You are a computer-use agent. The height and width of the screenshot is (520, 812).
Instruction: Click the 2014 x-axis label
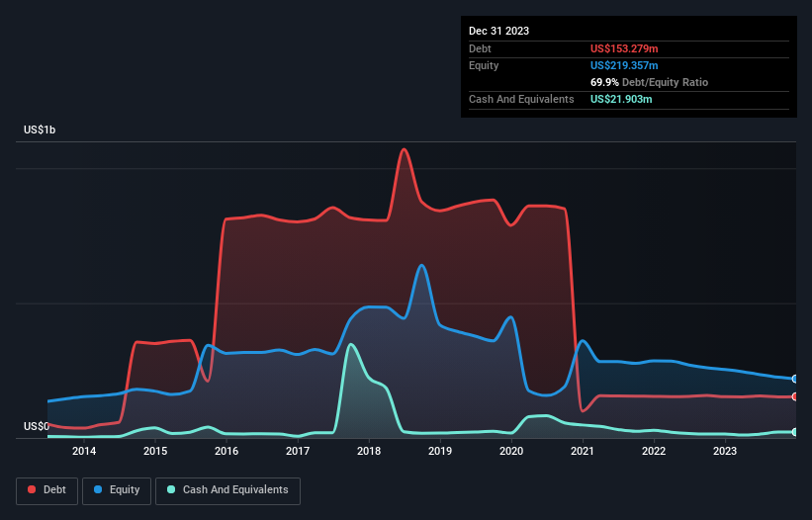tap(84, 451)
